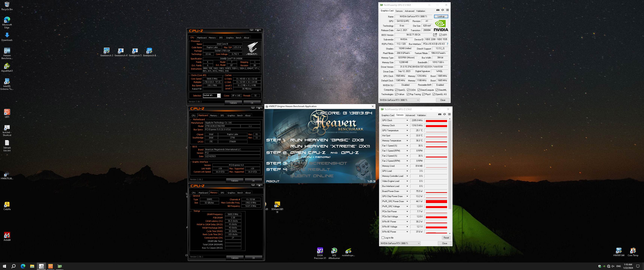Open nvidiaInspector desktop icon

point(349,252)
